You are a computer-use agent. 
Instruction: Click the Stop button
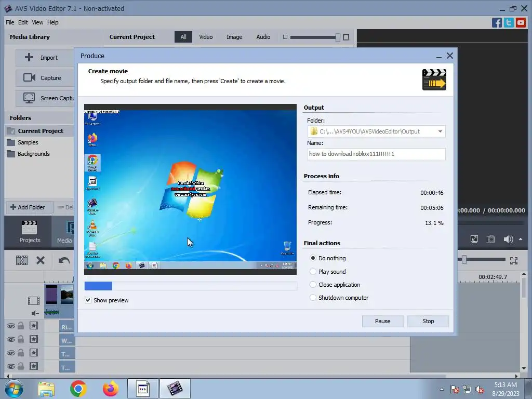coord(428,321)
